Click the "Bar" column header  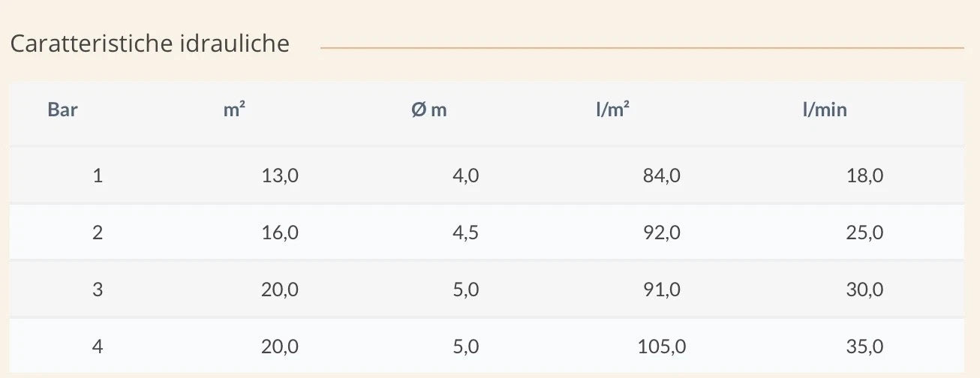(x=63, y=110)
